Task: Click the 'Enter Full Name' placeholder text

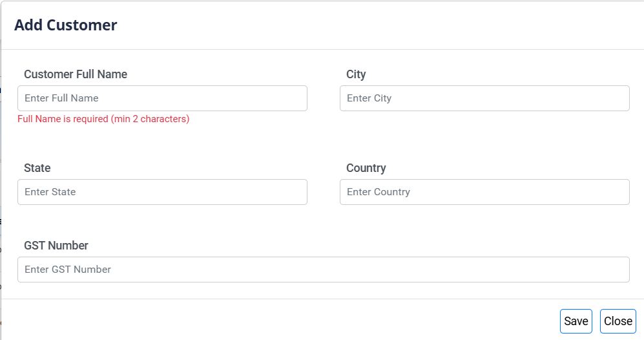Action: (61, 98)
